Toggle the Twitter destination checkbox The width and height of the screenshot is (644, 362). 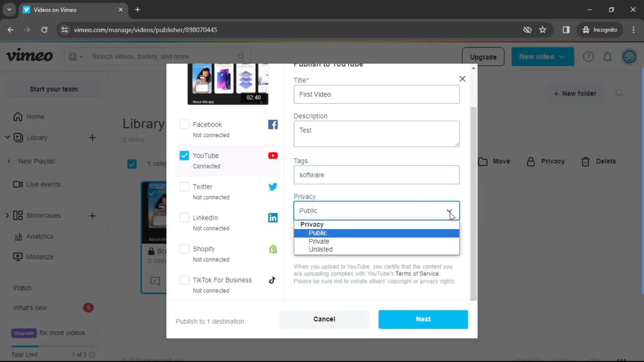(x=185, y=186)
